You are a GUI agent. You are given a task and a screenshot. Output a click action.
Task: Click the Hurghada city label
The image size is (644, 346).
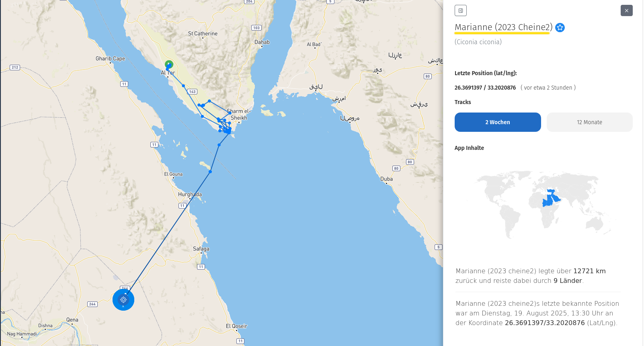190,194
